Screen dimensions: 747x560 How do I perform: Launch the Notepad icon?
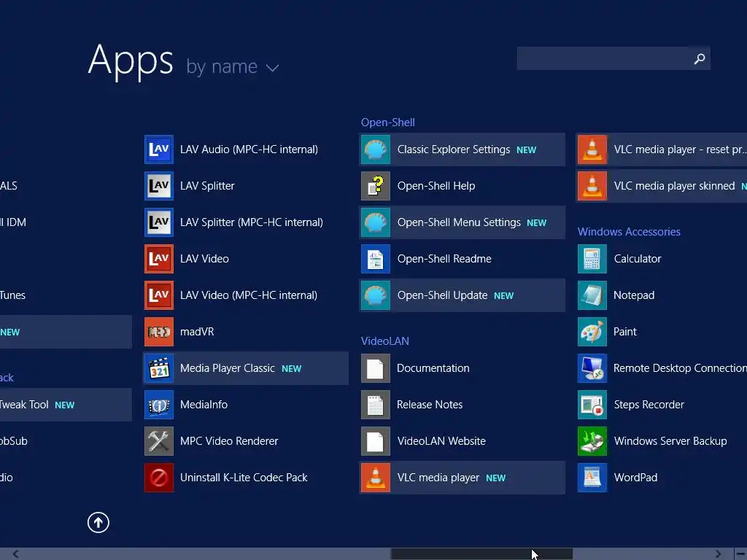[592, 295]
